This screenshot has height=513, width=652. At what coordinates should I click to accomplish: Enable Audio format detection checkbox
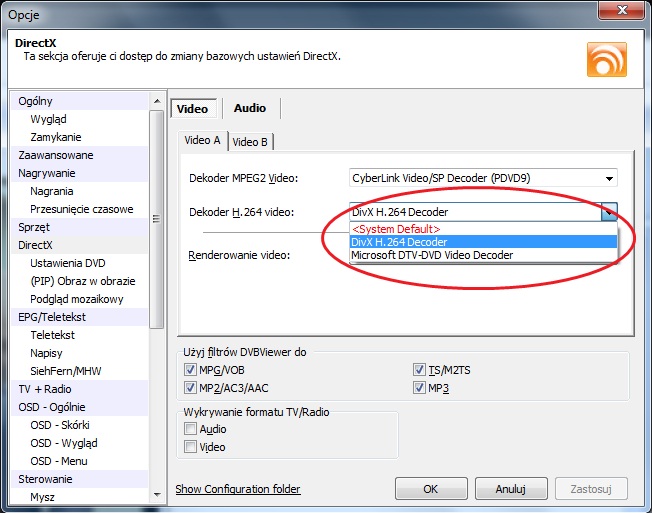(190, 429)
